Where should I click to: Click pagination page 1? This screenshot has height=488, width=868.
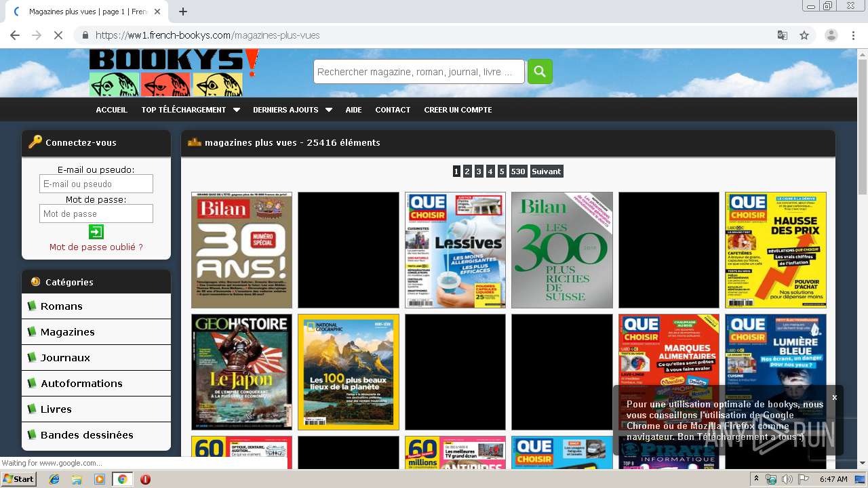tap(456, 171)
